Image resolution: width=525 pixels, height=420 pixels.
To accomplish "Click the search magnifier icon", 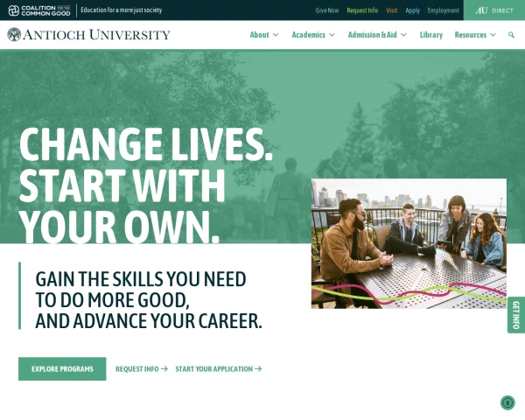I will click(x=511, y=35).
